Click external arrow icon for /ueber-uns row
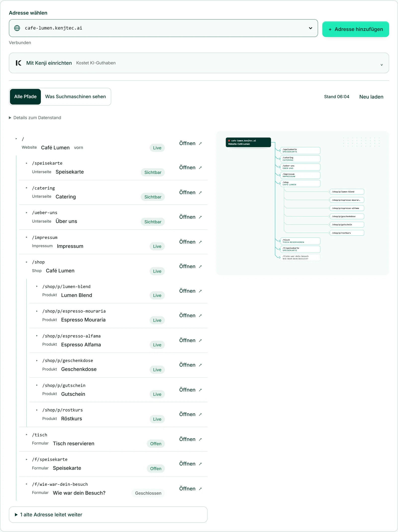The width and height of the screenshot is (398, 532). (200, 217)
